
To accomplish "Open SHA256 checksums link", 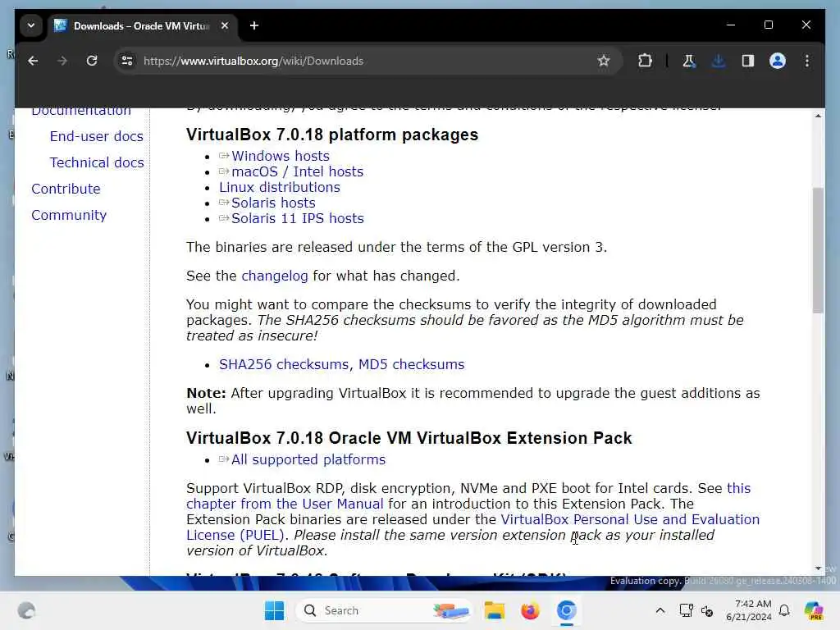I will click(284, 364).
